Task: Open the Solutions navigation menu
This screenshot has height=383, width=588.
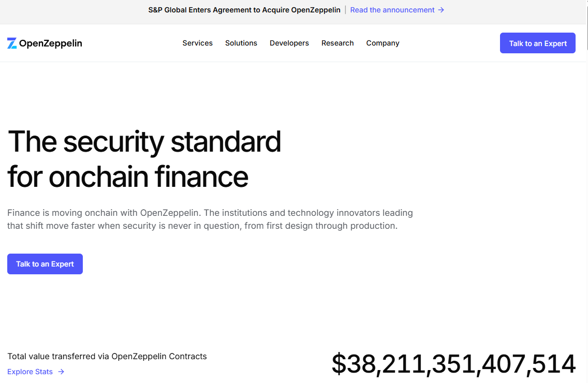Action: [241, 43]
